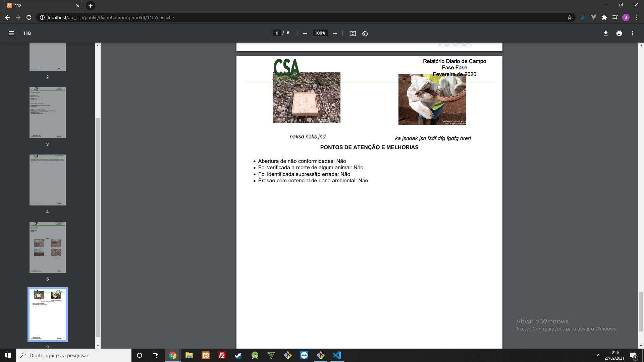Reload the PDF page
Screen dimensions: 644x362
[29, 17]
